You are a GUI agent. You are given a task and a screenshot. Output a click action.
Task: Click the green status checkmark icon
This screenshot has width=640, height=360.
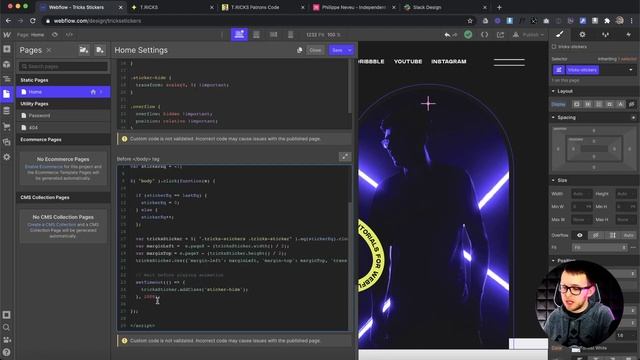coord(468,35)
